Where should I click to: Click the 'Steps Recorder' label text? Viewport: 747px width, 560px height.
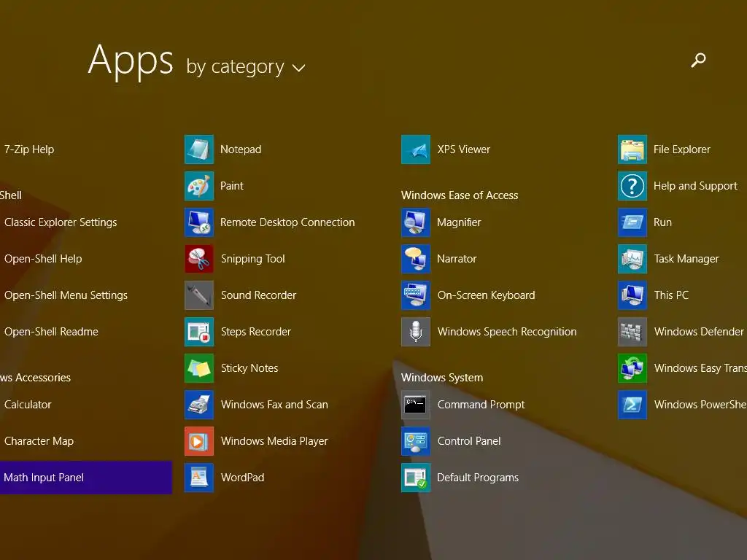click(256, 332)
